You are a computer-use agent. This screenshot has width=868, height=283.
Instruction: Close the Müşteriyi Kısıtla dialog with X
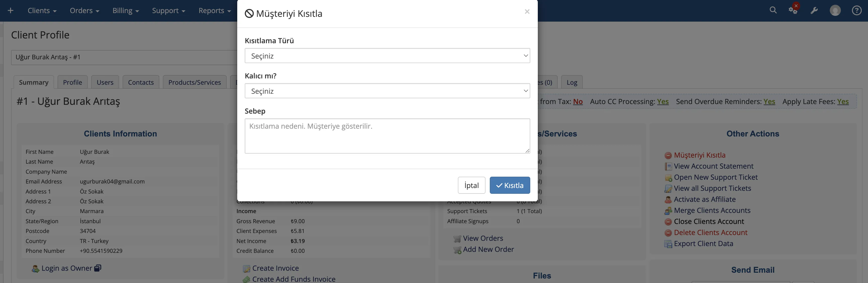[527, 12]
